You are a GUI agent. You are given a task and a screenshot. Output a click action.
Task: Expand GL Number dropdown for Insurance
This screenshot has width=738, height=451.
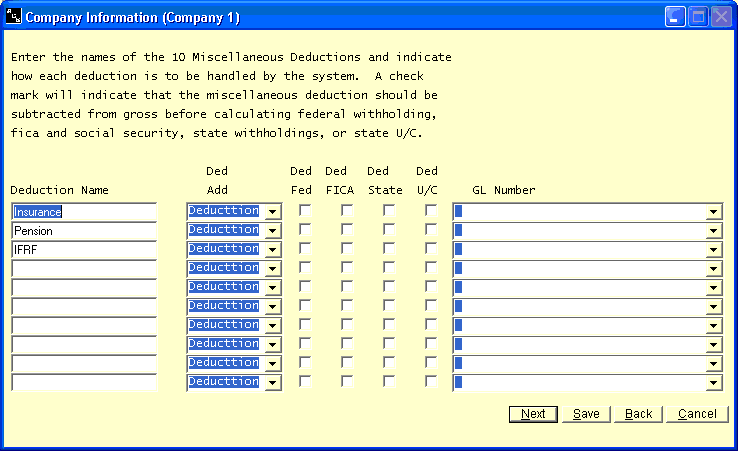[713, 212]
